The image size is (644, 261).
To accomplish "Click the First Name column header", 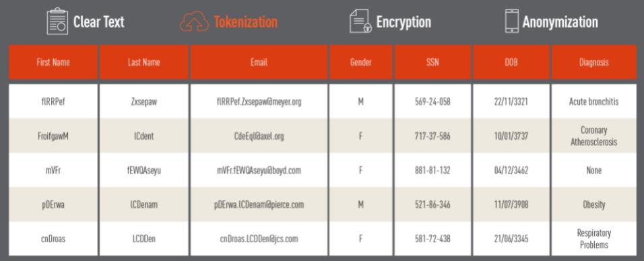I will coord(53,62).
